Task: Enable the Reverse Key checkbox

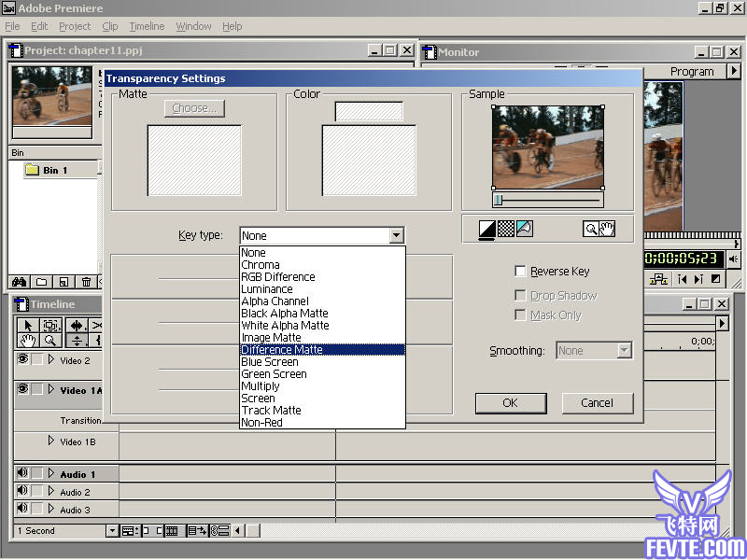Action: pyautogui.click(x=520, y=272)
